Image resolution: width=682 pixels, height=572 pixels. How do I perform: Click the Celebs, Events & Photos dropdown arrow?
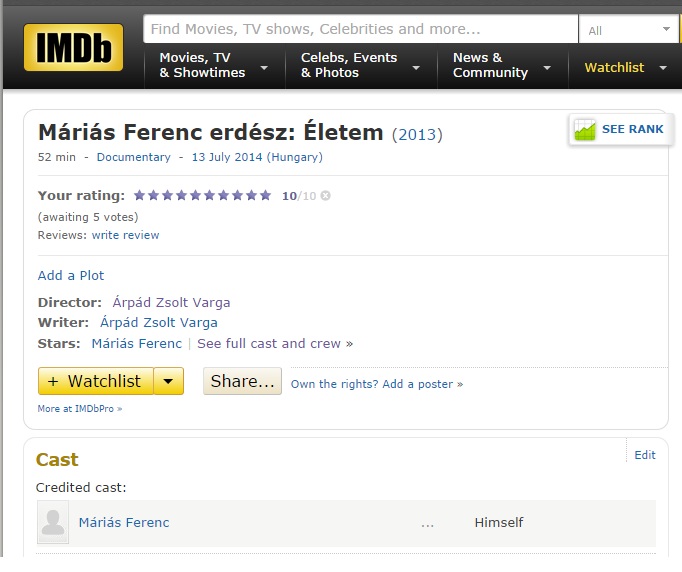[x=416, y=68]
